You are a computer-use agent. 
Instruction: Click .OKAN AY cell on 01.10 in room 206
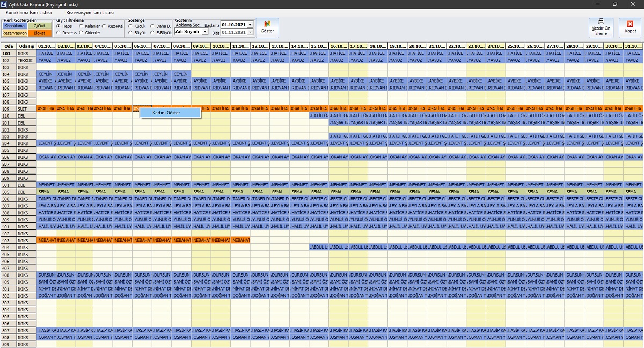(x=46, y=157)
